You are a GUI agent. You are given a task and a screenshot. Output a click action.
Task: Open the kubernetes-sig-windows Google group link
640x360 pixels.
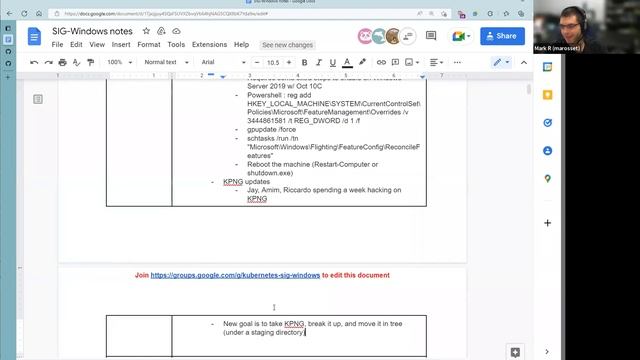[x=235, y=275]
